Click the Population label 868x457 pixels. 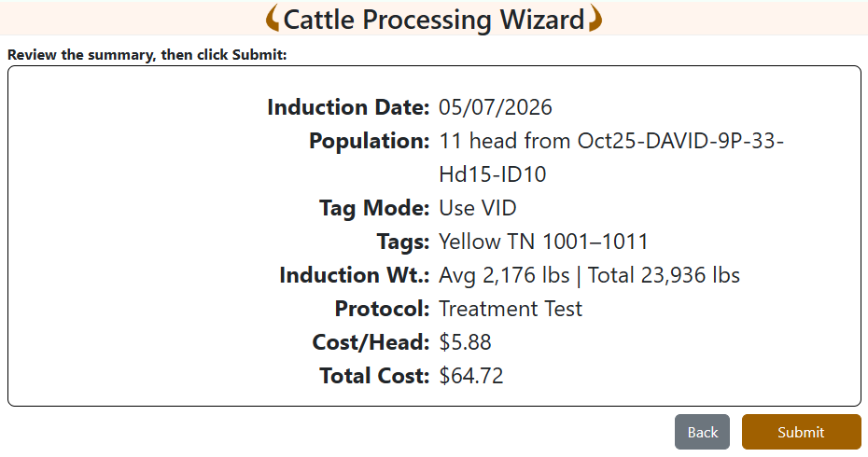pos(370,141)
